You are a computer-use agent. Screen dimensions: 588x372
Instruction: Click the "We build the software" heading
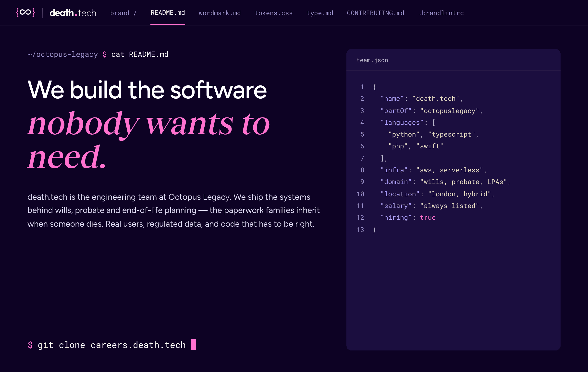[x=147, y=90]
